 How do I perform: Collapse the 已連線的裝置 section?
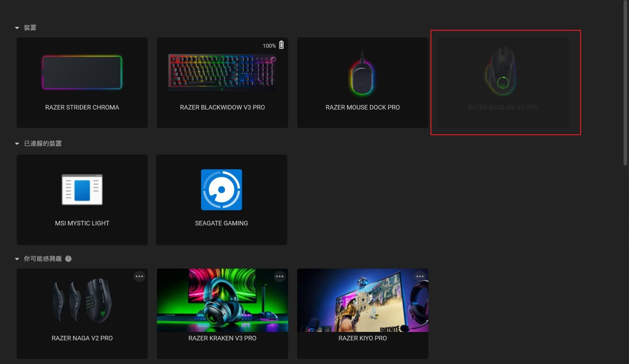tap(17, 144)
